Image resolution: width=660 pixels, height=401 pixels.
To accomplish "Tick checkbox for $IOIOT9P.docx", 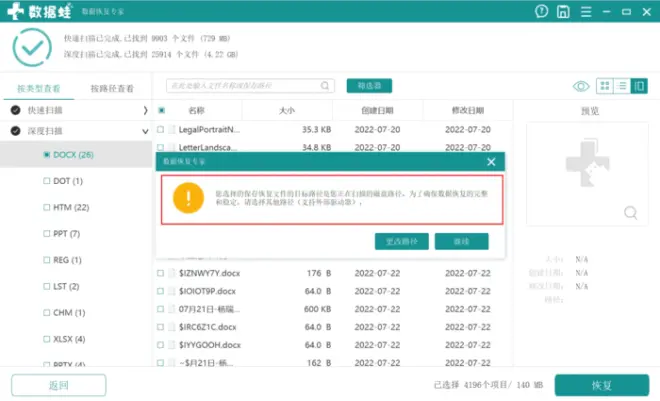I will (160, 291).
